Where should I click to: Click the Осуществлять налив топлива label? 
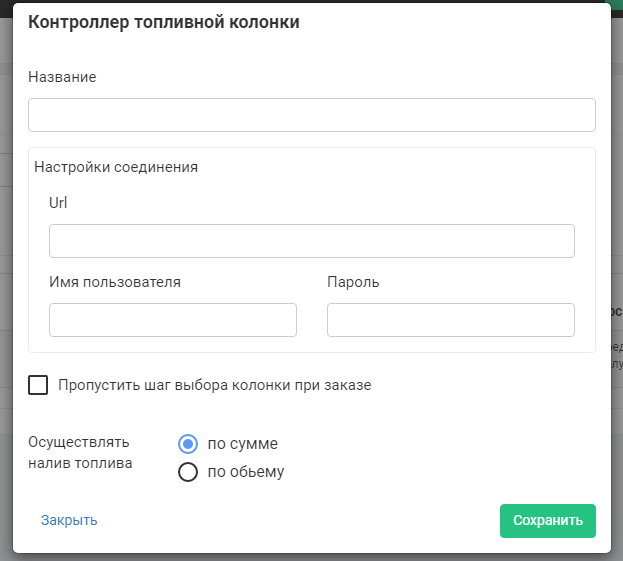pyautogui.click(x=81, y=453)
